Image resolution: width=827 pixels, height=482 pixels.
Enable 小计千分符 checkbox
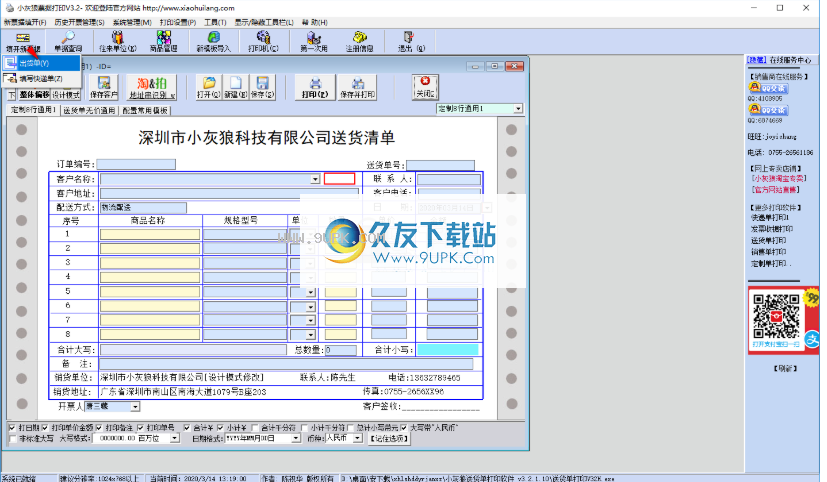[304, 428]
